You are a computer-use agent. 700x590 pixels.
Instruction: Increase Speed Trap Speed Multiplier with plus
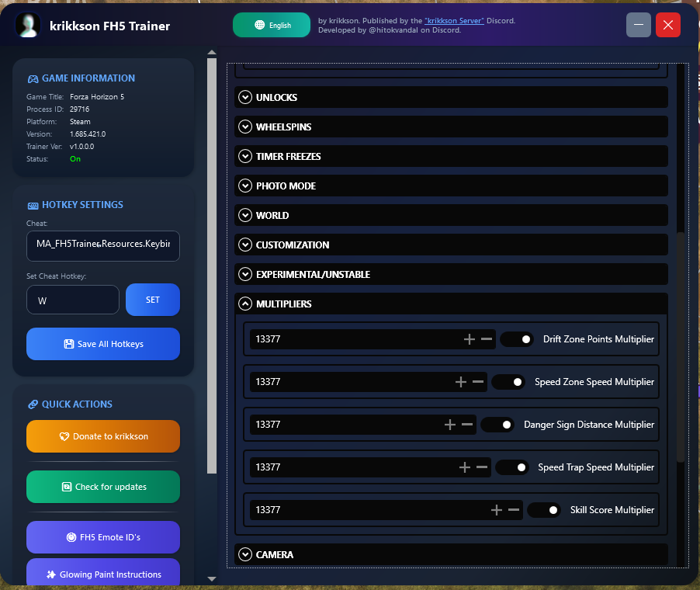pyautogui.click(x=465, y=467)
